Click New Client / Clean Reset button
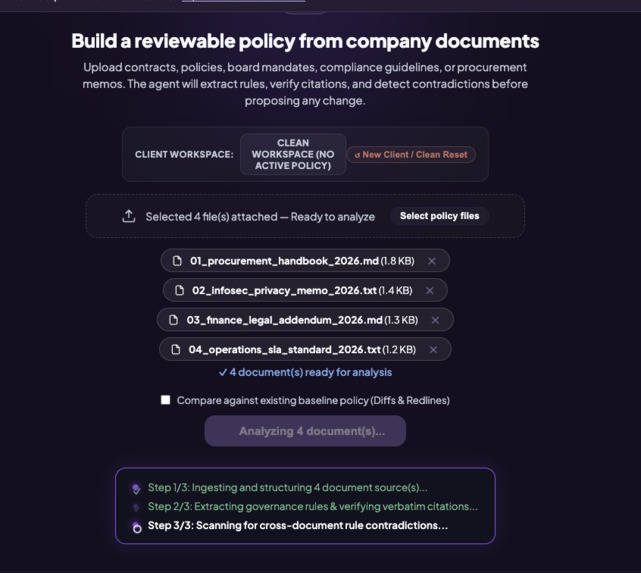The image size is (641, 573). [411, 154]
